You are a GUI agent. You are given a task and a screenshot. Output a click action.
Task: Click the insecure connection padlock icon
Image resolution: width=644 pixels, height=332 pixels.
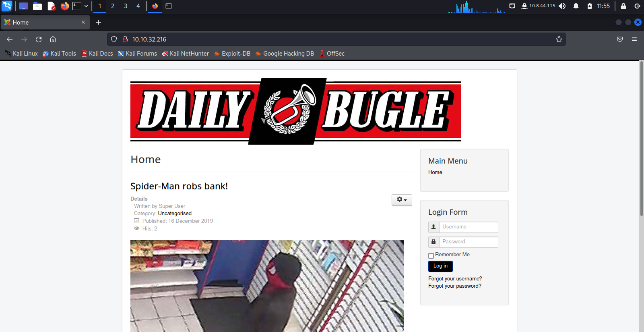(125, 39)
